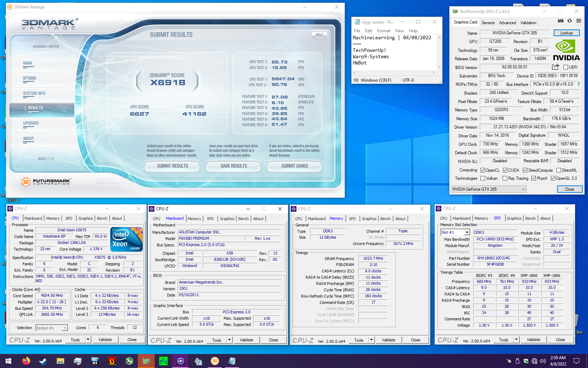Take a GPU-Z screenshot with camera icon
The height and width of the screenshot is (368, 588).
[560, 21]
